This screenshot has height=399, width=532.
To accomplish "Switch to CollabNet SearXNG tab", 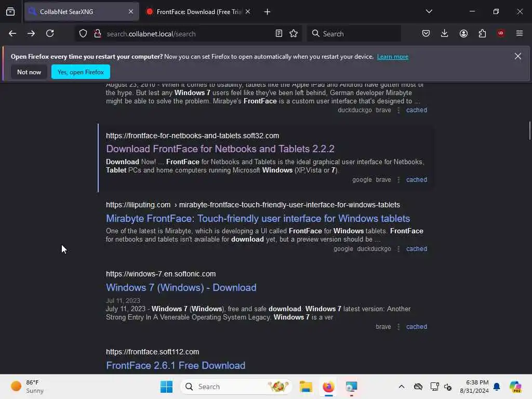I will tap(82, 11).
